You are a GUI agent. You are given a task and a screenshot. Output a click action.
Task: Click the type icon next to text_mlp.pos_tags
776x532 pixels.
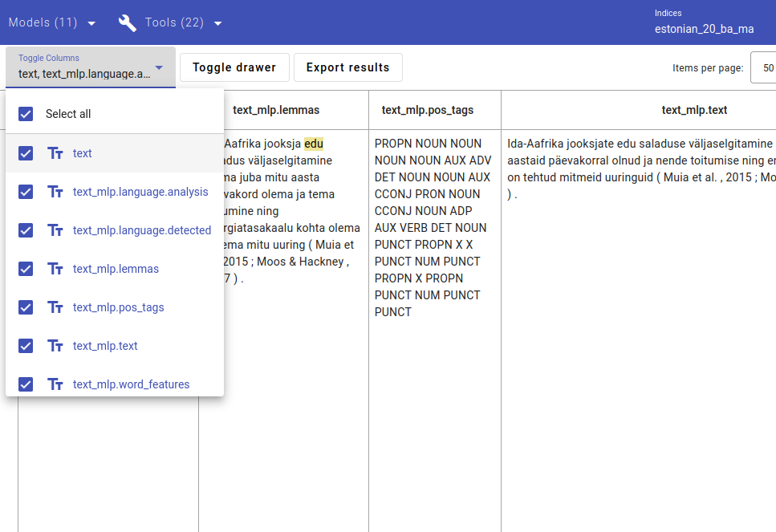click(x=55, y=308)
